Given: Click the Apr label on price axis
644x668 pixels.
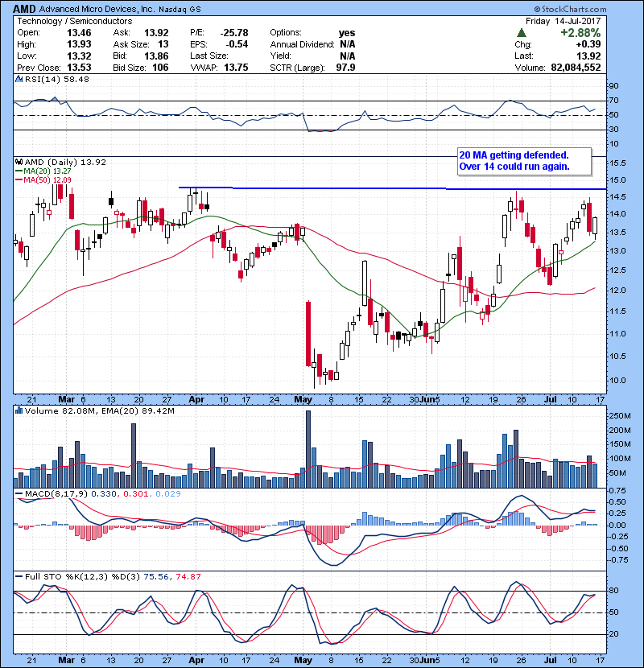Looking at the screenshot, I should click(196, 400).
